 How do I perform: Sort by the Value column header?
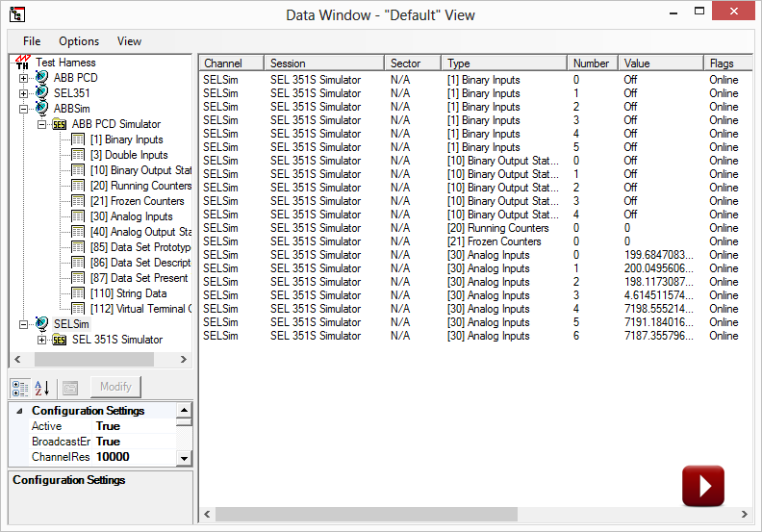pos(660,63)
